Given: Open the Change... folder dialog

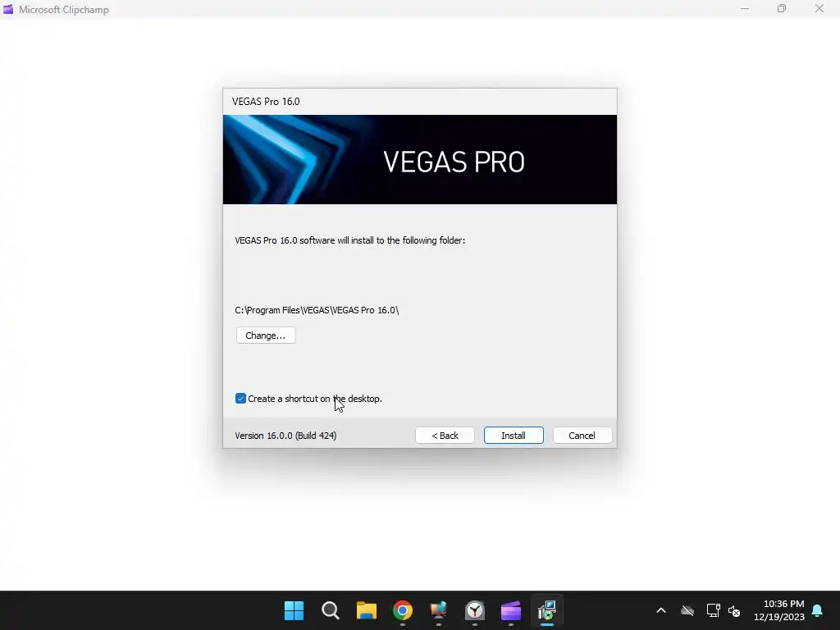Looking at the screenshot, I should (x=266, y=336).
